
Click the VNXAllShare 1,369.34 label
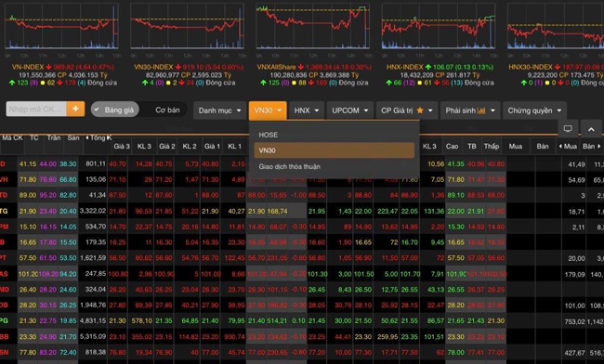[314, 67]
